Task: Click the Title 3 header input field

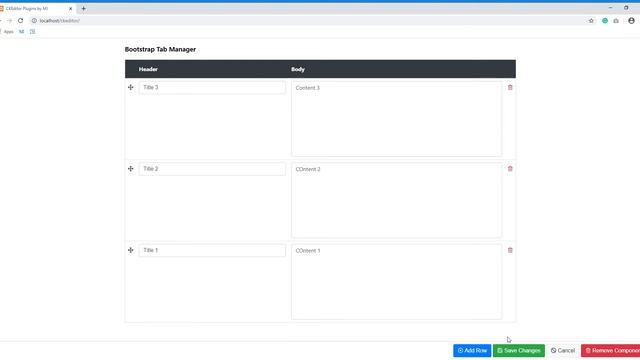Action: click(x=212, y=87)
